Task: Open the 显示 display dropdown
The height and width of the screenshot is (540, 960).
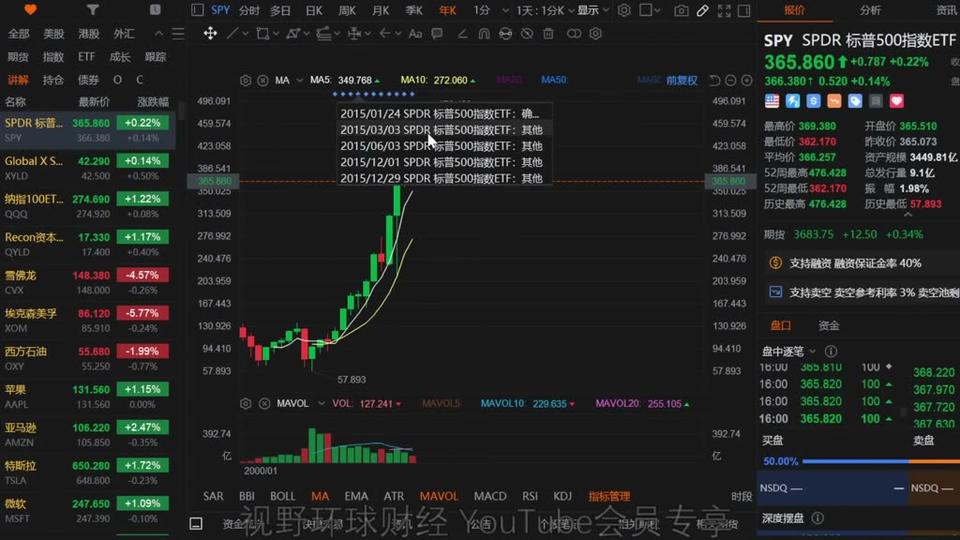Action: (593, 10)
